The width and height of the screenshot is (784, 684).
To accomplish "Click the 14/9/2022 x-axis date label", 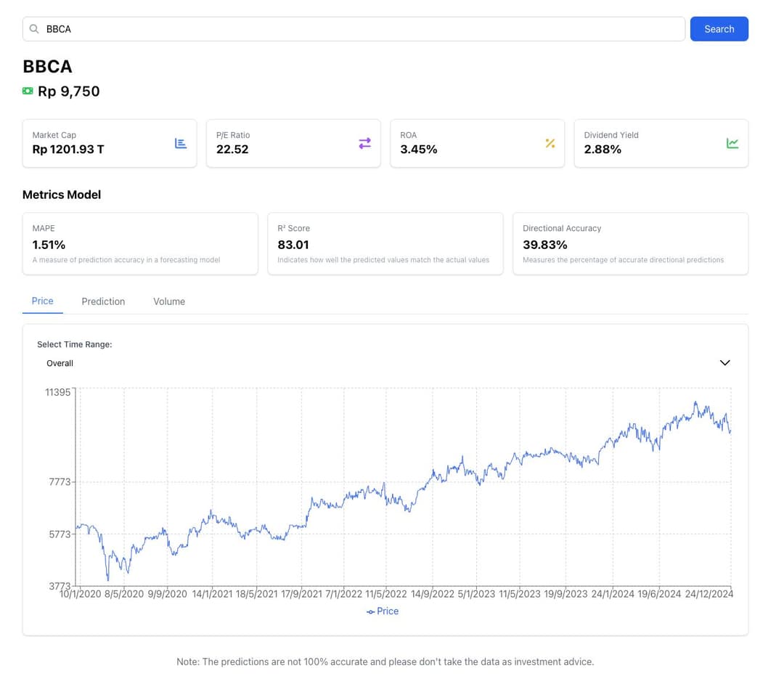I will pos(433,594).
